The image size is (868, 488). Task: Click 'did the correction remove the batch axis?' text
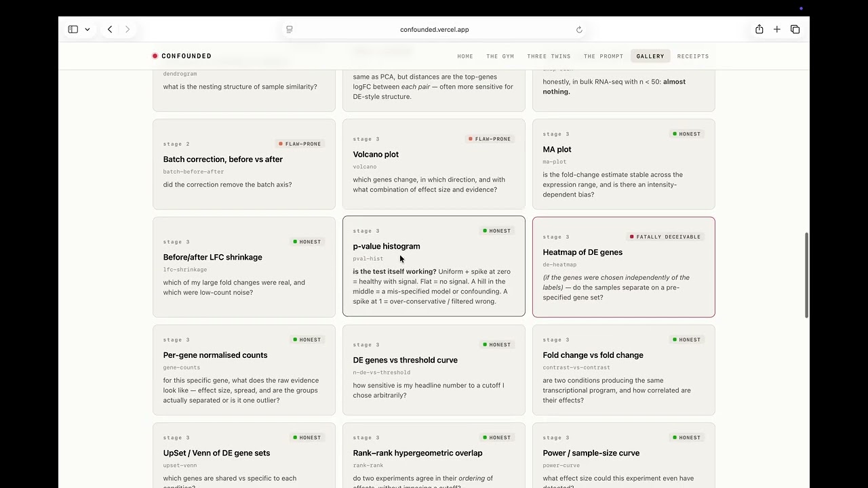click(x=227, y=184)
